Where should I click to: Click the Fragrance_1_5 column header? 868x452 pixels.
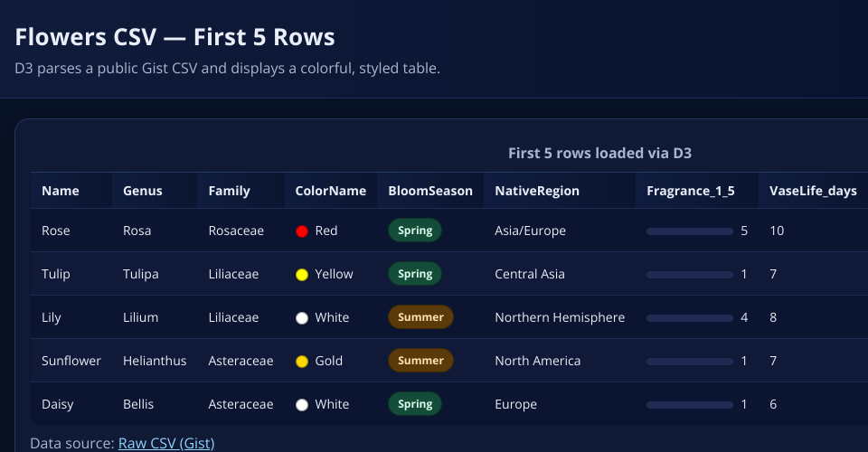click(691, 191)
